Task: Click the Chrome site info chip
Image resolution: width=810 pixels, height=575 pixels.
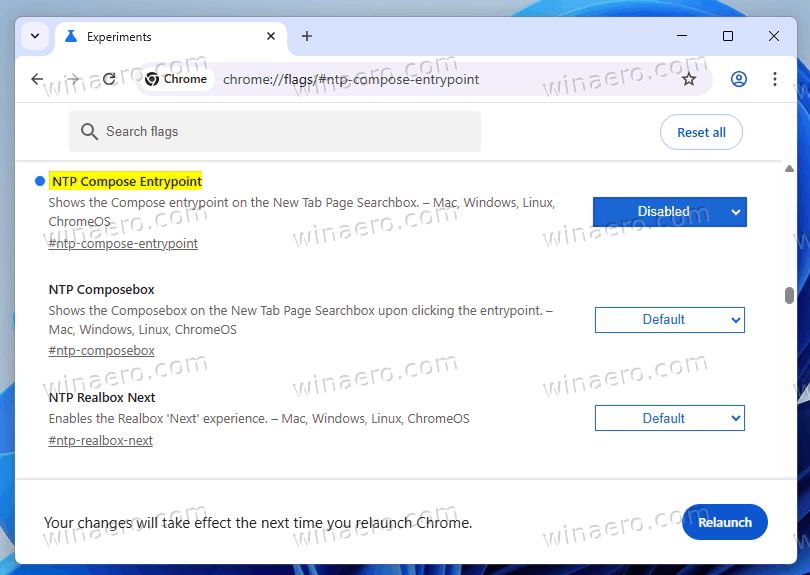Action: click(x=176, y=79)
